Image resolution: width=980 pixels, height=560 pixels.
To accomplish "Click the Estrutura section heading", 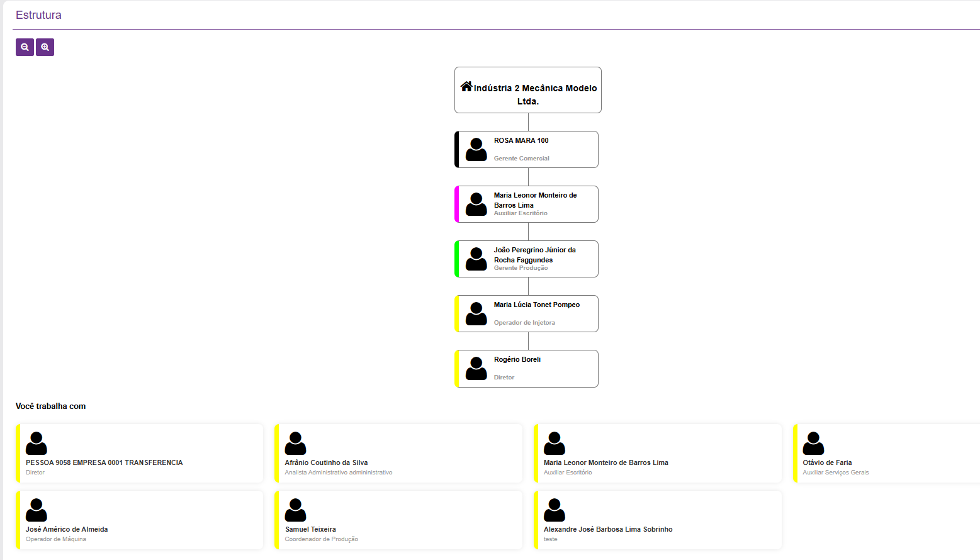I will point(38,15).
